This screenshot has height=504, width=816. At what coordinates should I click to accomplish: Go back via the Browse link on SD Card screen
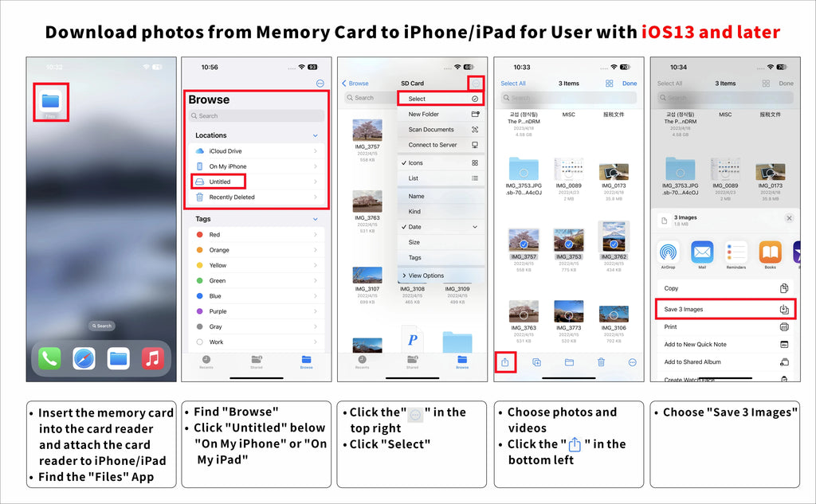(355, 84)
